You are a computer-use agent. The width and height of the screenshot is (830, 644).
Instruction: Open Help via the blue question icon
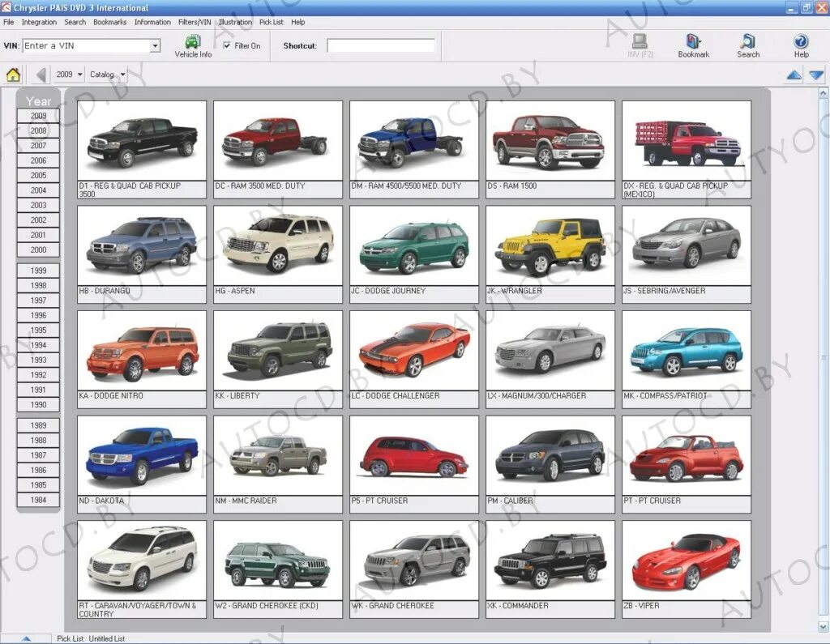coord(801,41)
